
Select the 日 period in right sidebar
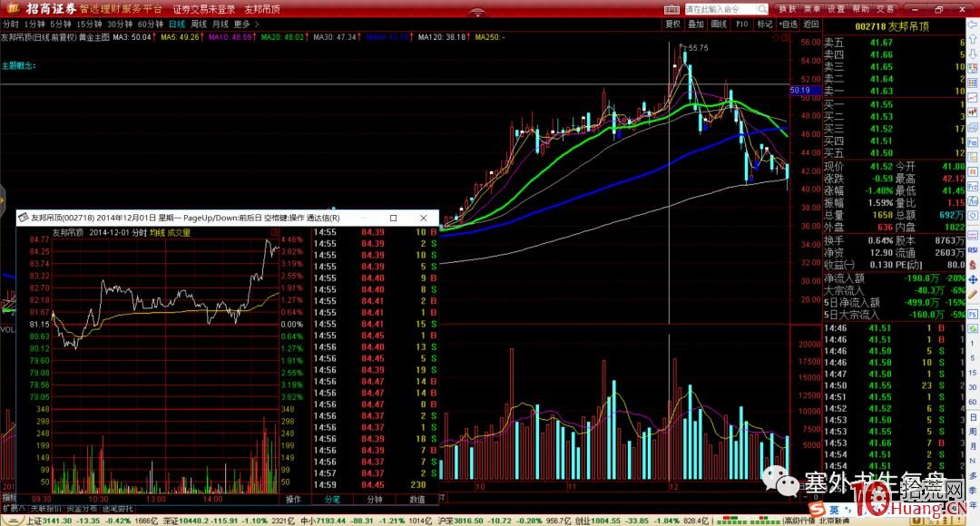click(973, 417)
